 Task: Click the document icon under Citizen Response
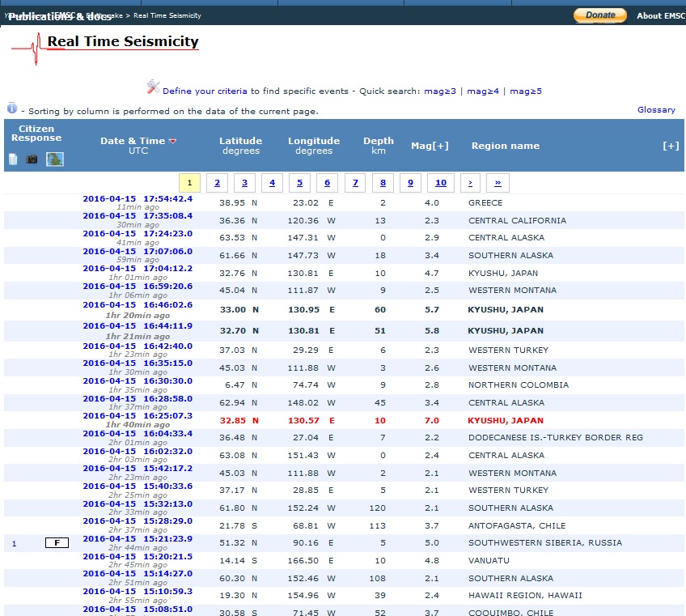point(13,159)
